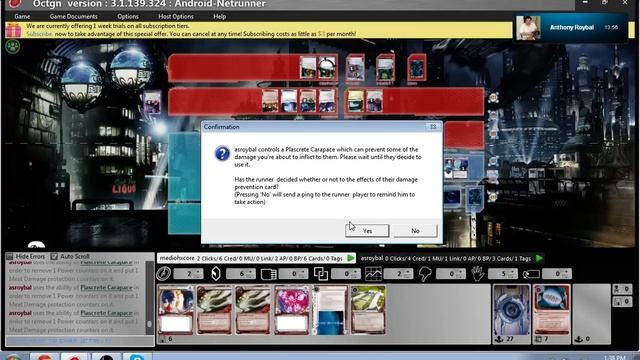Viewport: 640px width, 360px height.
Task: Click the top small counter button beside the piles
Action: pyautogui.click(x=622, y=289)
